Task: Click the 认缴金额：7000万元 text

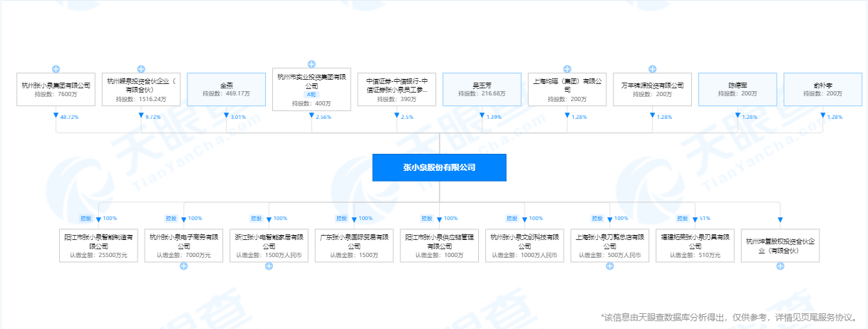Action: (184, 254)
